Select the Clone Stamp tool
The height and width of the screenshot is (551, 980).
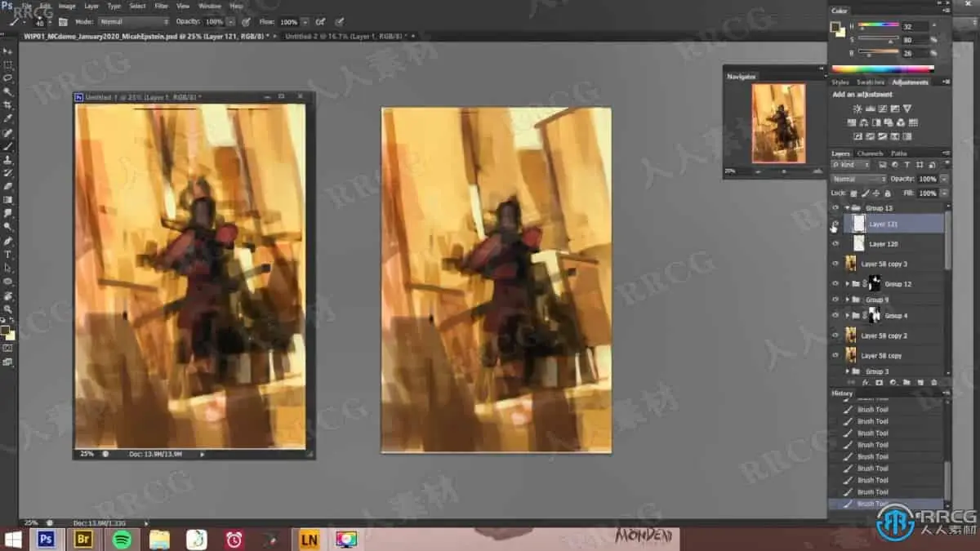pyautogui.click(x=8, y=159)
